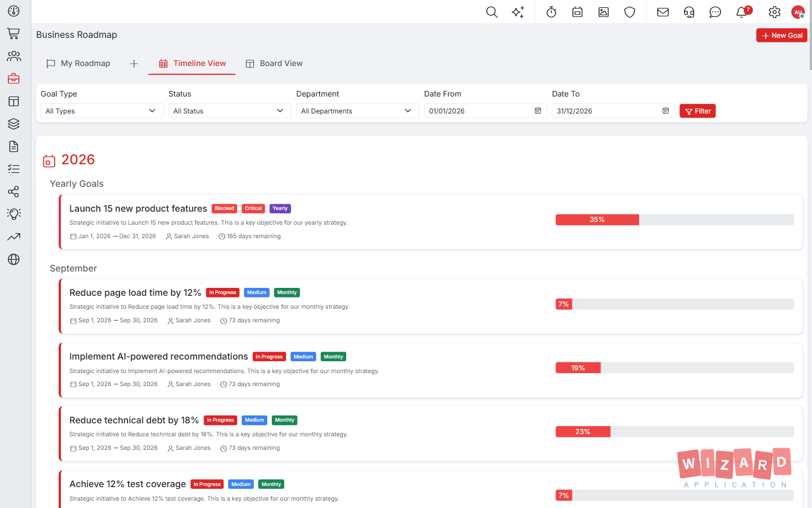
Task: Open the dashboard gauge icon in sidebar
Action: click(14, 11)
